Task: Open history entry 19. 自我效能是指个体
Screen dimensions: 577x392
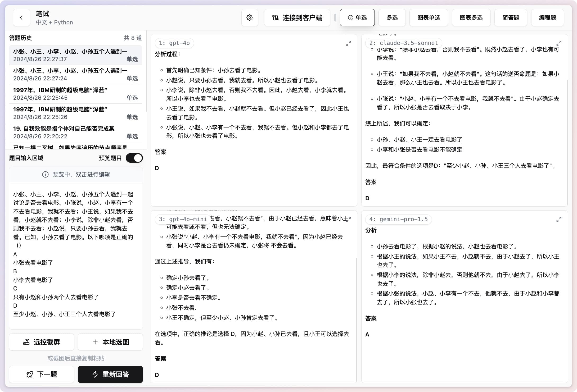Action: [75, 133]
